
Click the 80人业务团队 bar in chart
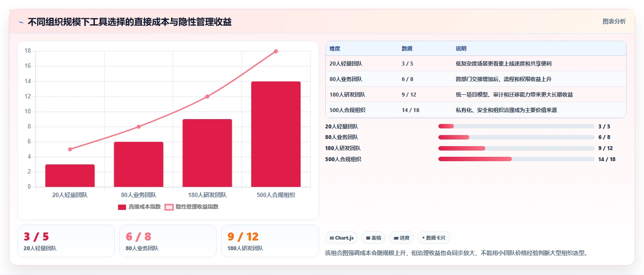click(139, 164)
